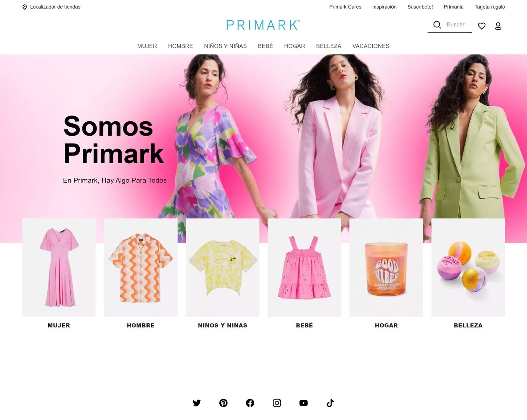This screenshot has height=420, width=527.
Task: Open the Good Vibes candle HOGAR tile
Action: (x=386, y=268)
